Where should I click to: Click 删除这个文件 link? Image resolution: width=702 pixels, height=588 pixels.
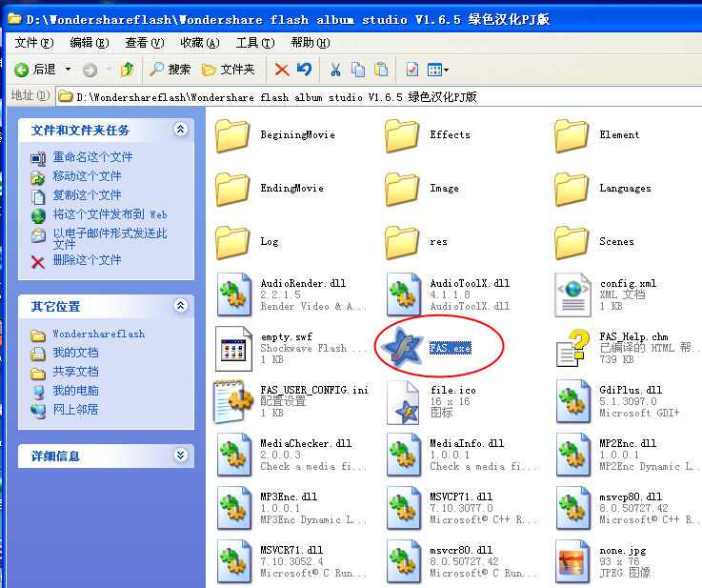point(87,260)
